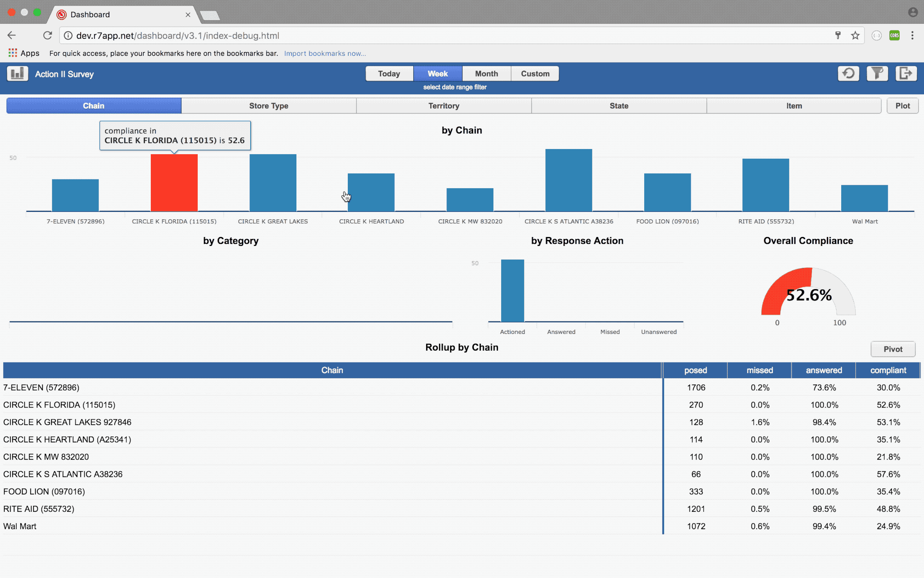Click the Chrome profile avatar icon
The width and height of the screenshot is (924, 578).
(913, 12)
